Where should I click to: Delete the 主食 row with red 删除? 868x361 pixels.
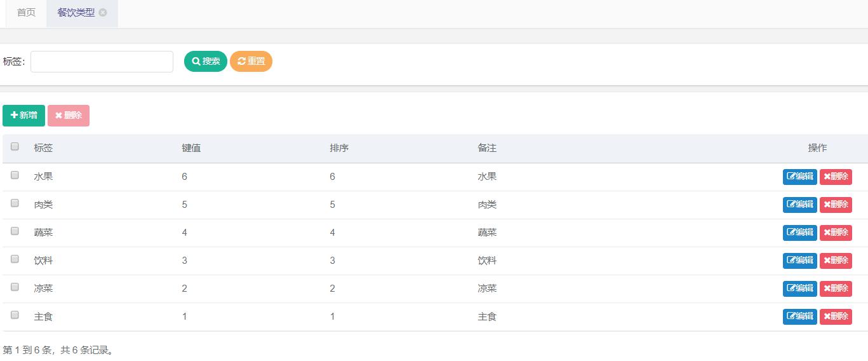(x=836, y=317)
